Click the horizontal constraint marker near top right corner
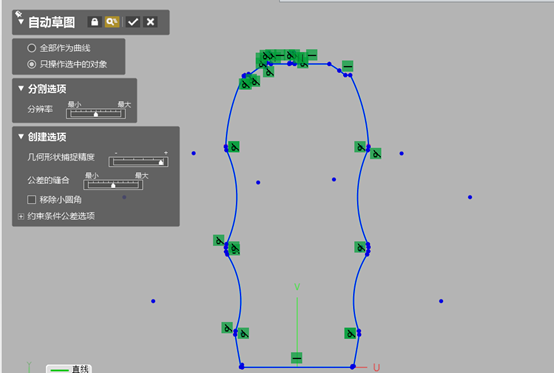 click(348, 66)
